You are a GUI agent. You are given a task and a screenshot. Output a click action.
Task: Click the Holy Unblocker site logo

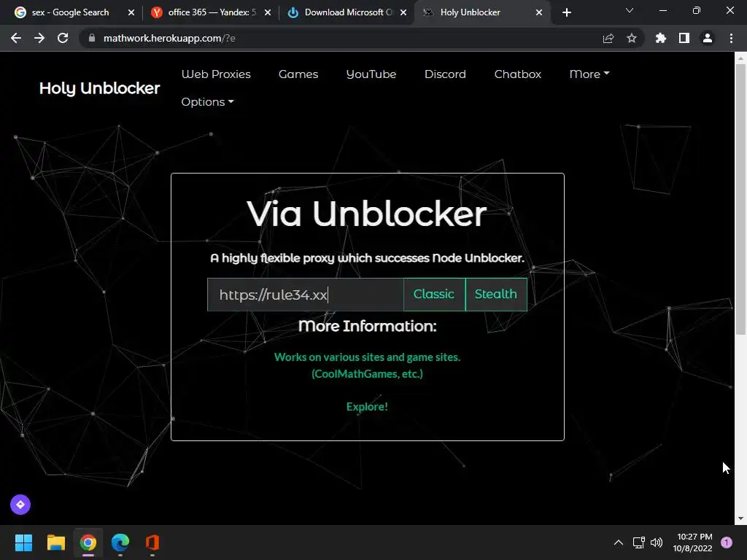click(99, 88)
